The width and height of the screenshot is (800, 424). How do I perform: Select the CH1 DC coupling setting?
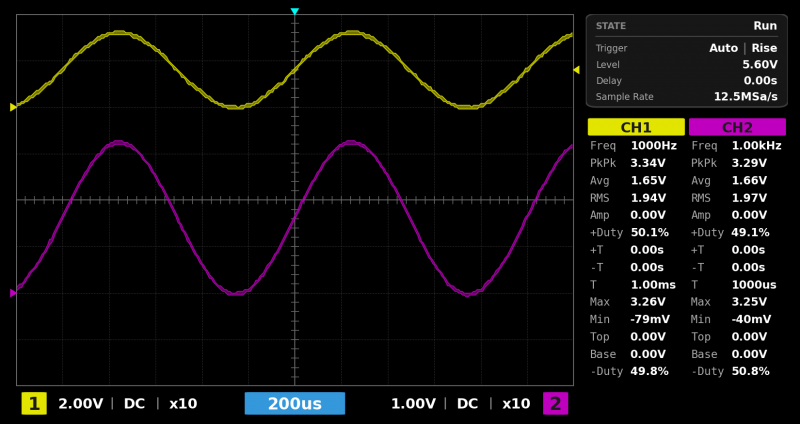(x=134, y=404)
